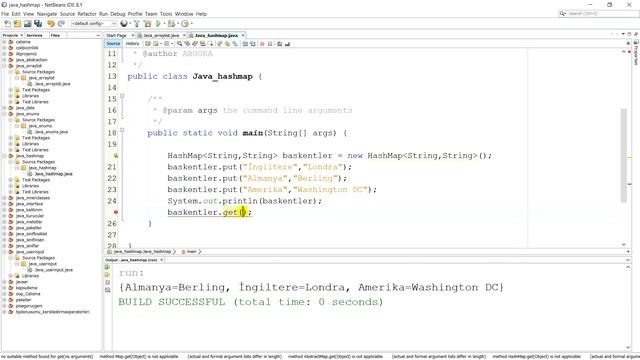640x360 pixels.
Task: Switch to the java_arraylist.java editor tab
Action: pos(162,36)
